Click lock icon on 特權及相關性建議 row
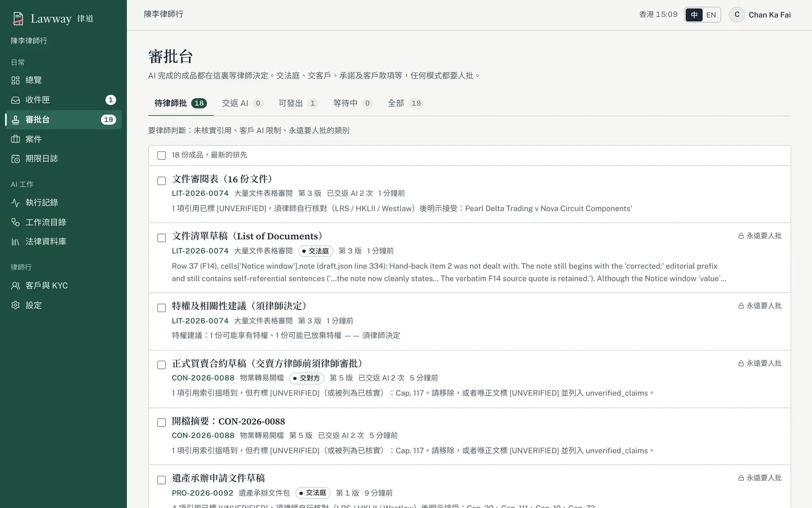812x508 pixels. 741,306
